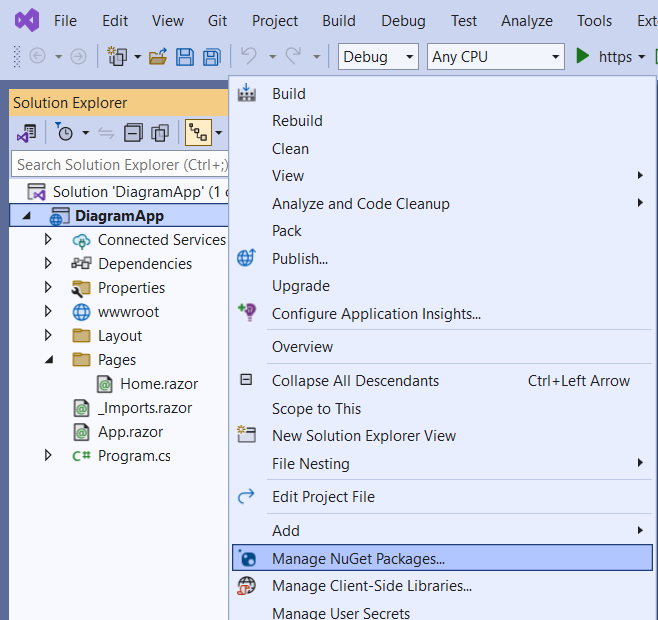Select Manage NuGet Packages...
The image size is (658, 620).
[x=442, y=558]
